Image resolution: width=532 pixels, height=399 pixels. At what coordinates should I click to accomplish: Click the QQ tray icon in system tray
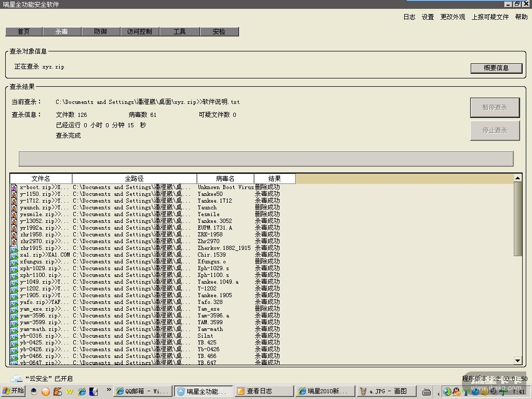(456, 392)
